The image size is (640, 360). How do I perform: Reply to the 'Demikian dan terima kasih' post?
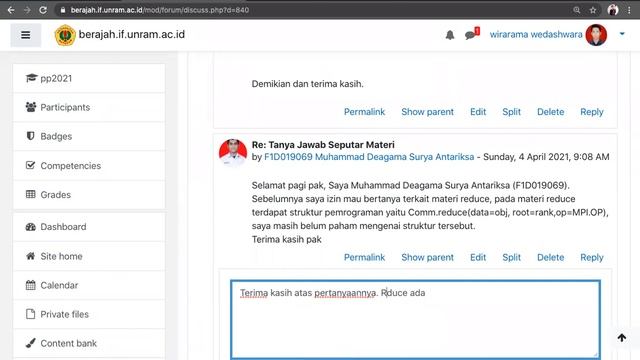pyautogui.click(x=592, y=112)
